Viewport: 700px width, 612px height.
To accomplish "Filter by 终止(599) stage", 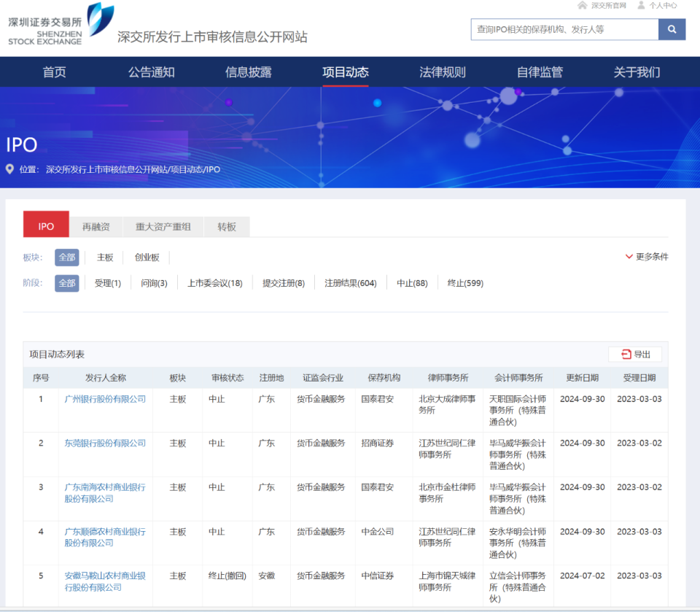I will coord(465,283).
